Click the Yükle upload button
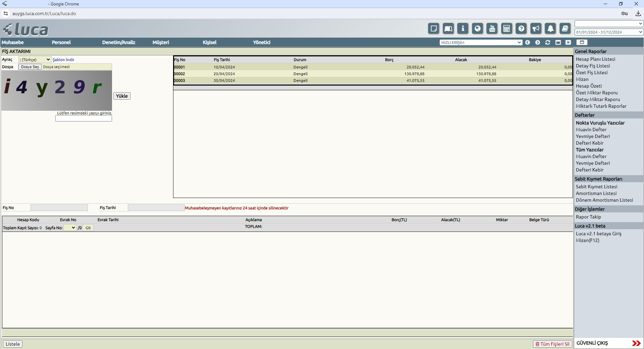 (x=122, y=96)
